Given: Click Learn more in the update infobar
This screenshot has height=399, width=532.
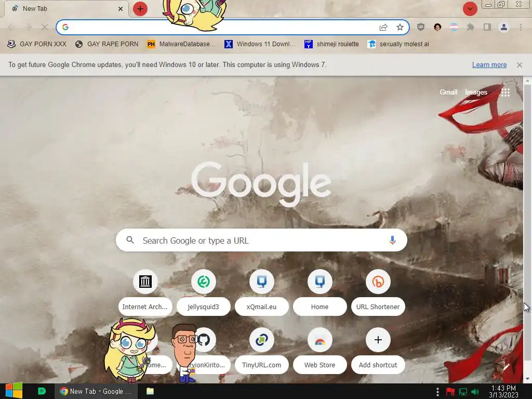Looking at the screenshot, I should (x=489, y=65).
